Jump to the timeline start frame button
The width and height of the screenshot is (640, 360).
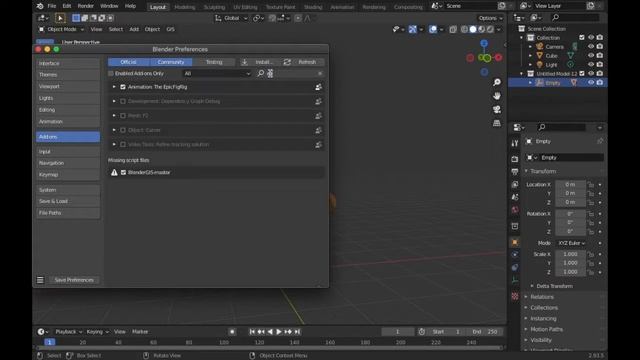252,332
